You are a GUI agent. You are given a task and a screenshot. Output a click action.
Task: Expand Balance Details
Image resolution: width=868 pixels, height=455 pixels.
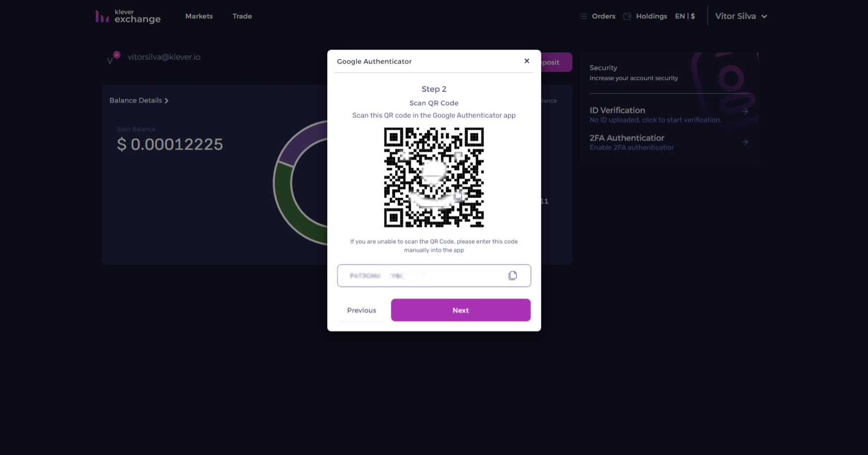(139, 100)
